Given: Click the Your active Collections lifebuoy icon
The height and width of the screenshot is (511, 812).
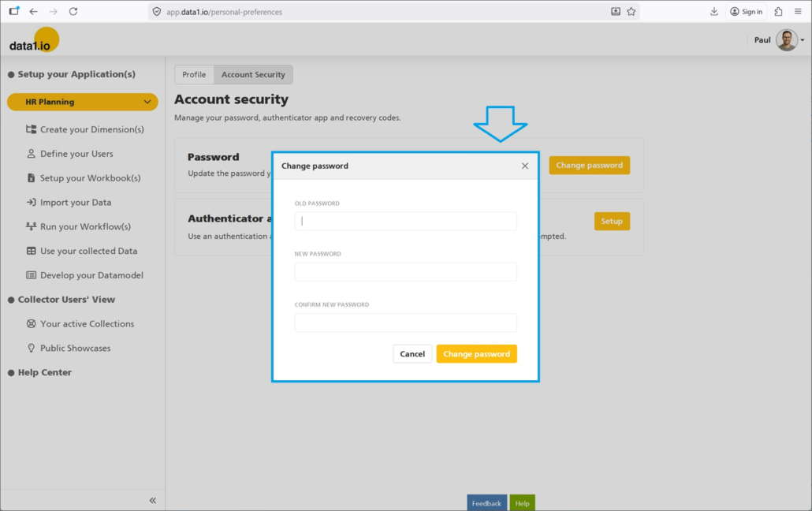Looking at the screenshot, I should point(32,324).
